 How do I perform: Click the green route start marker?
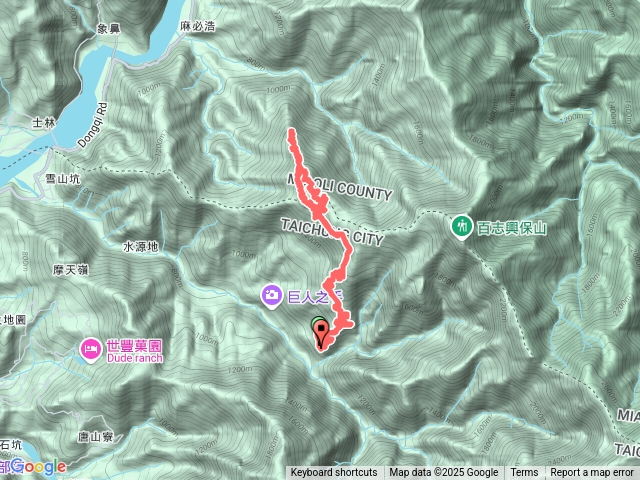[318, 322]
